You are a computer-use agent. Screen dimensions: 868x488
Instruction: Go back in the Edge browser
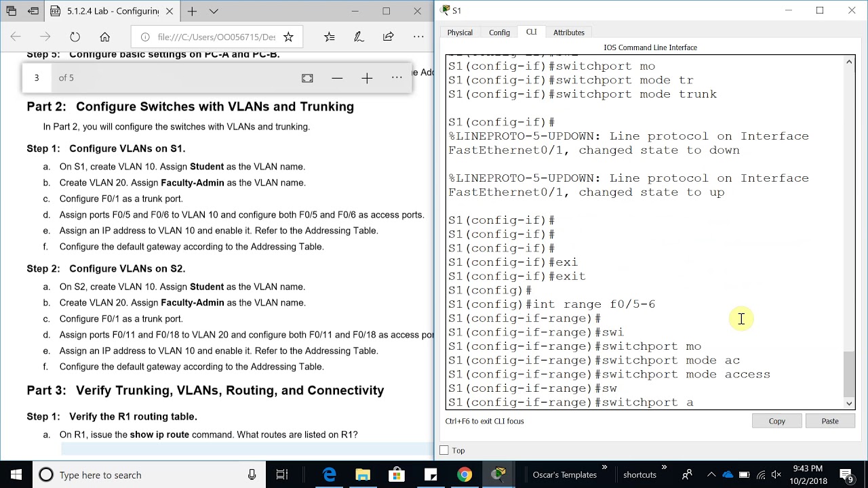pyautogui.click(x=16, y=37)
